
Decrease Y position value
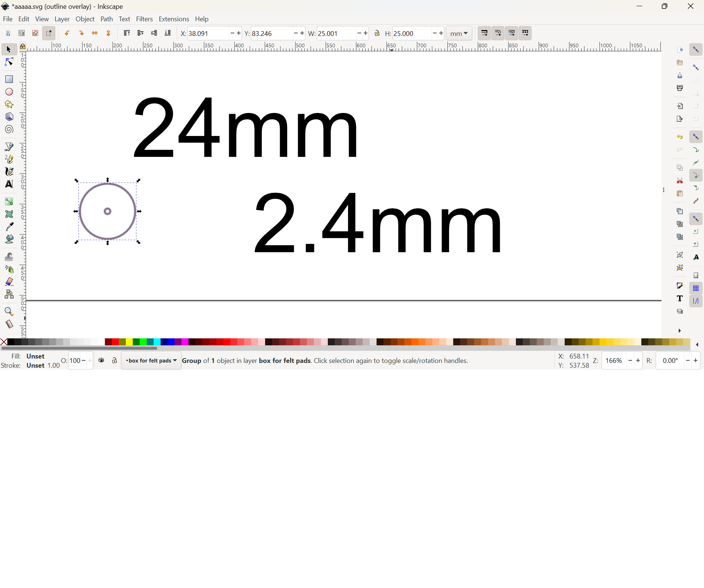(x=296, y=33)
